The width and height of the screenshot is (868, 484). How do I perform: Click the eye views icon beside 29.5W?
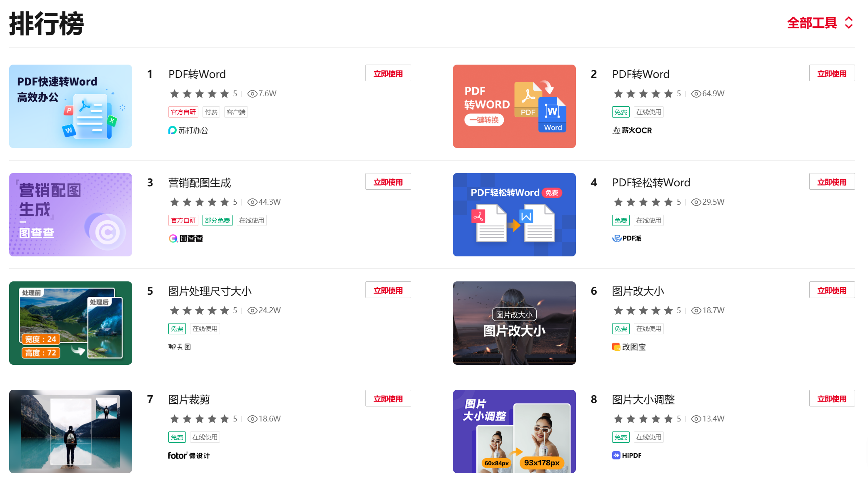pos(696,202)
